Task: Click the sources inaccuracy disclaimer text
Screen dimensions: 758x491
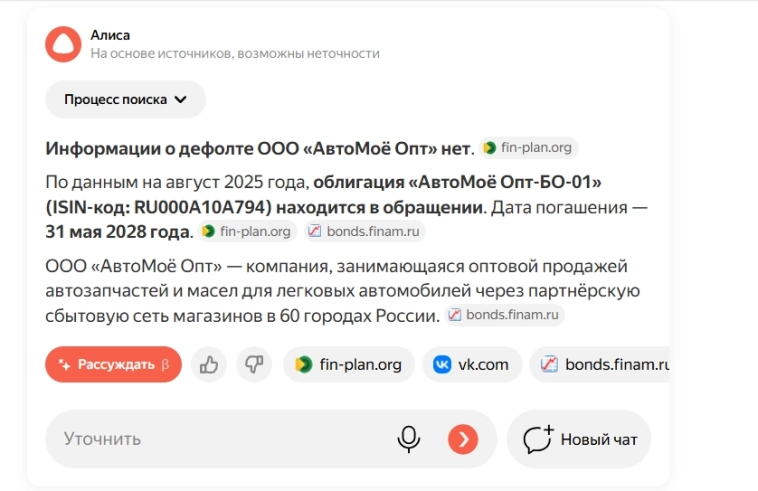Action: click(234, 53)
